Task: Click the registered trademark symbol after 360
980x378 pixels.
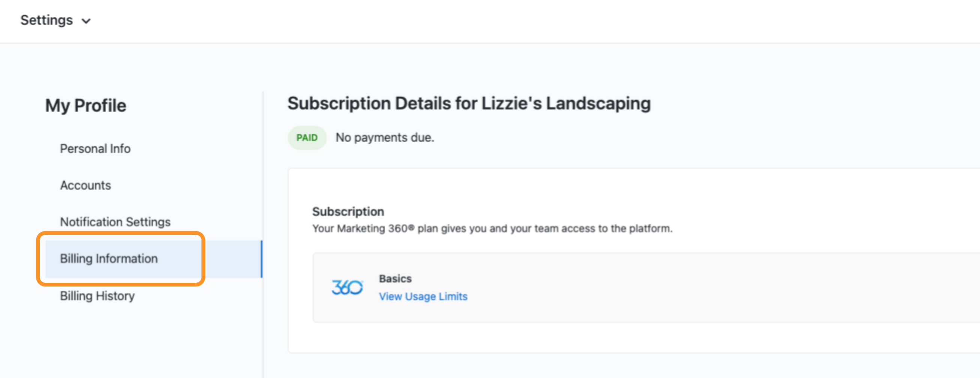Action: point(411,227)
